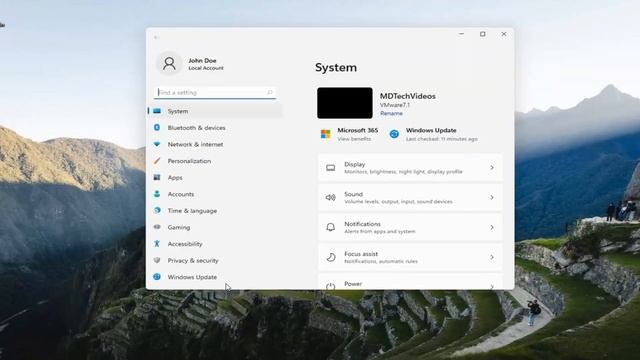Image resolution: width=640 pixels, height=360 pixels.
Task: Open the System category
Action: tap(215, 111)
